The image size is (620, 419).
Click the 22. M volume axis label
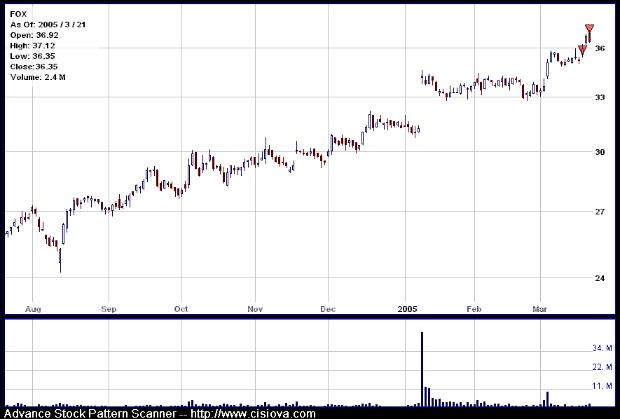(x=602, y=367)
